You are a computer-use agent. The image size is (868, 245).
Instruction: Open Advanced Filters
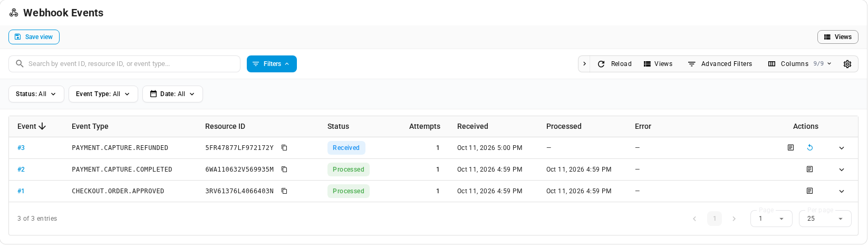point(720,64)
